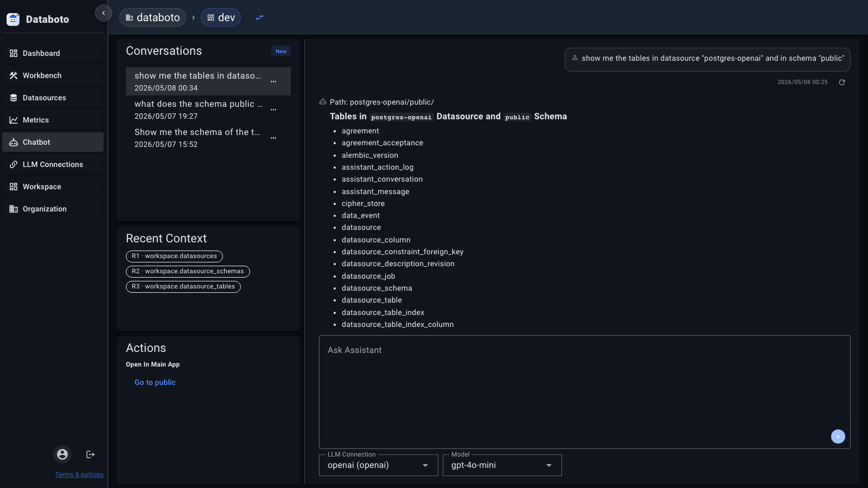Go to Datasources in sidebar
868x488 pixels.
tap(53, 98)
